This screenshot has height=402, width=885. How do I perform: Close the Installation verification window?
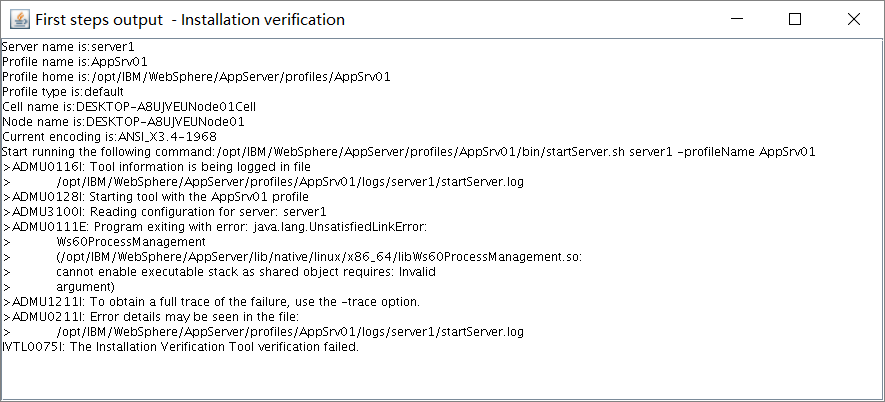[853, 19]
